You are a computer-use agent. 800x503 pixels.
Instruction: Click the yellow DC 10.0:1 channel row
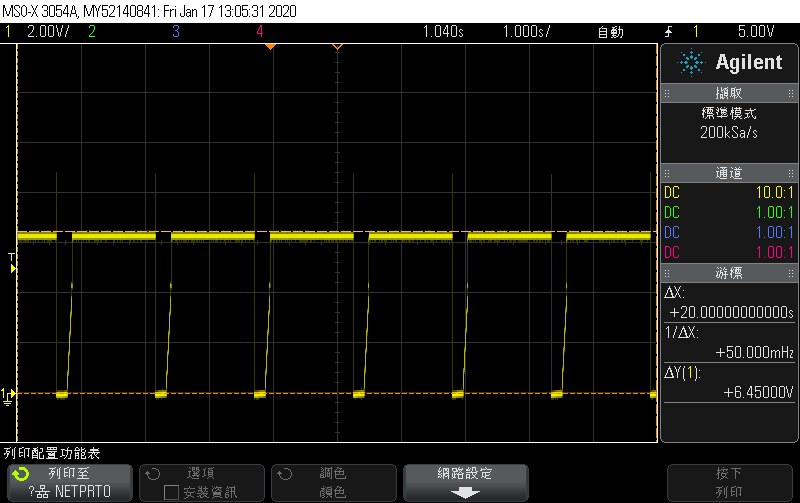tap(729, 193)
